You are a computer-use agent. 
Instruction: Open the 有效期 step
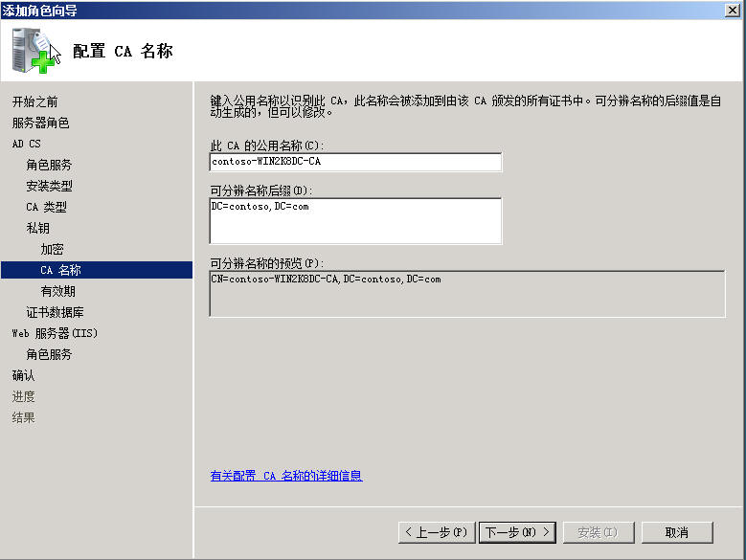pyautogui.click(x=57, y=291)
